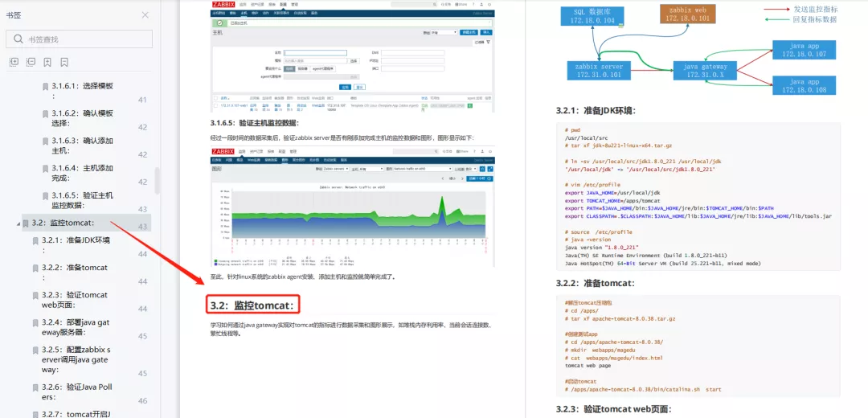Collapse the 3.2：监控tomcat bookmark triangle
Viewport: 868px width, 418px height.
click(x=18, y=223)
